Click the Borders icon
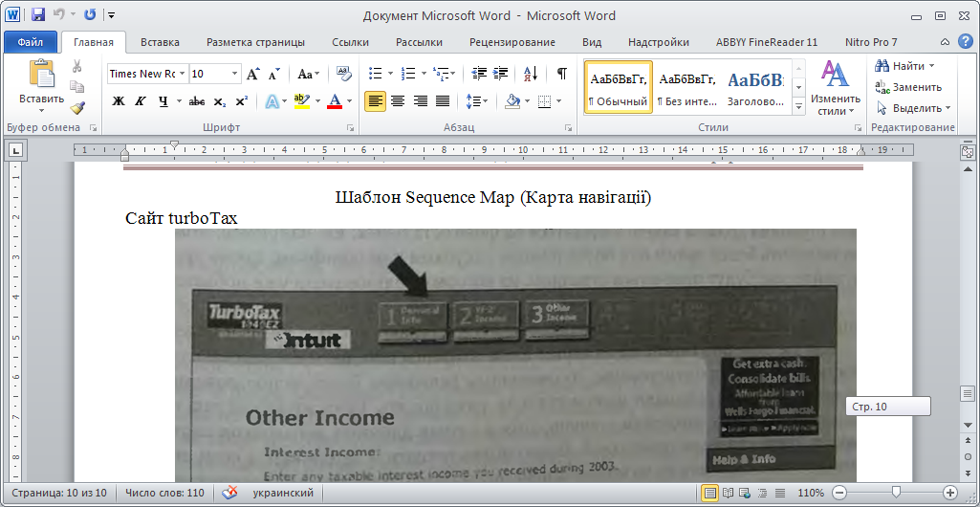This screenshot has height=507, width=980. click(x=545, y=101)
